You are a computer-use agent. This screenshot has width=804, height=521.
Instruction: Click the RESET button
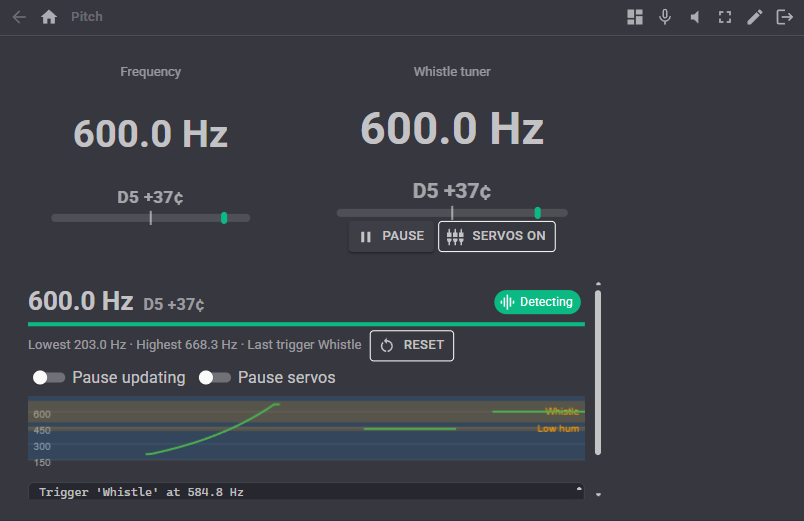[412, 346]
